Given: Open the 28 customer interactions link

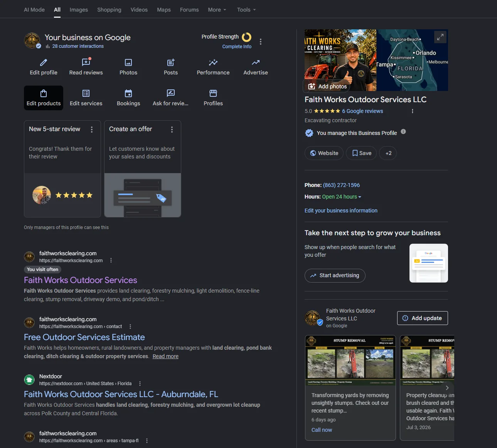Looking at the screenshot, I should point(78,46).
